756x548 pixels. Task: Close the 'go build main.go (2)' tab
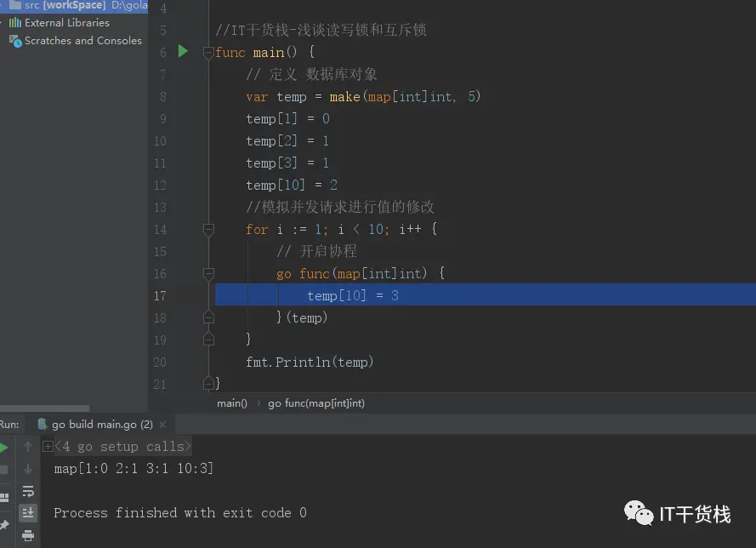pos(162,425)
